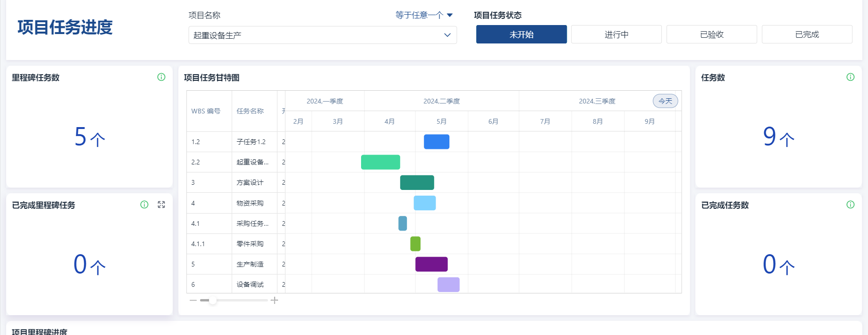Click the purple bar for 生产制造

(431, 264)
